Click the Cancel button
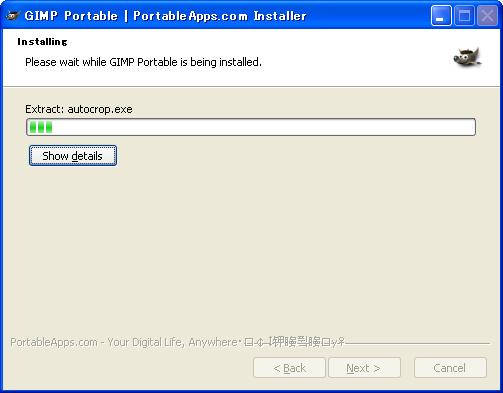 pyautogui.click(x=450, y=368)
